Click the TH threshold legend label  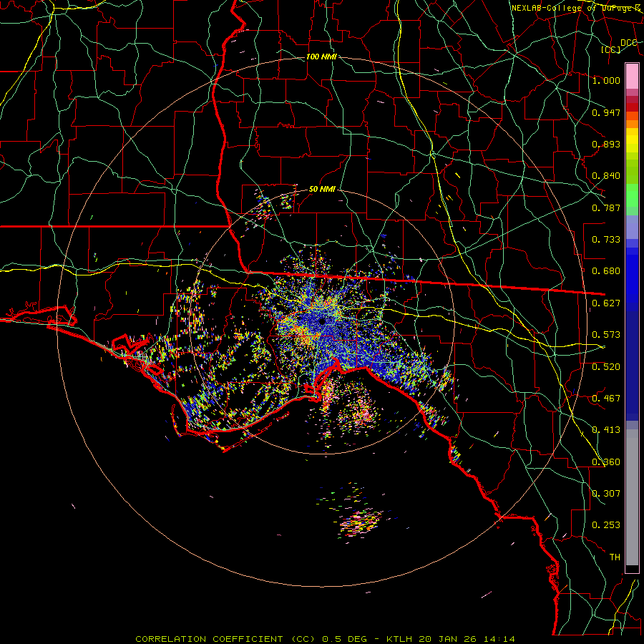[x=615, y=557]
